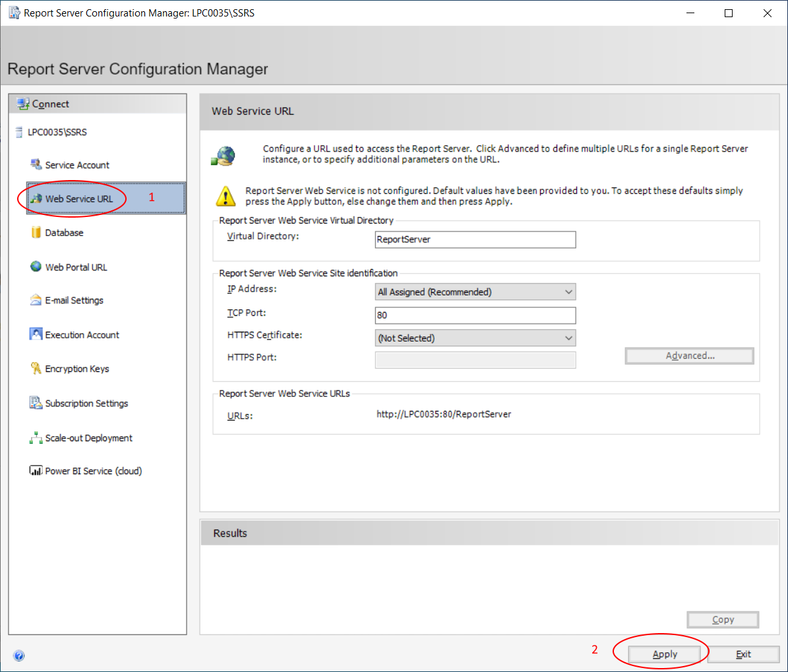Open the HTTPS Certificate dropdown

click(475, 338)
